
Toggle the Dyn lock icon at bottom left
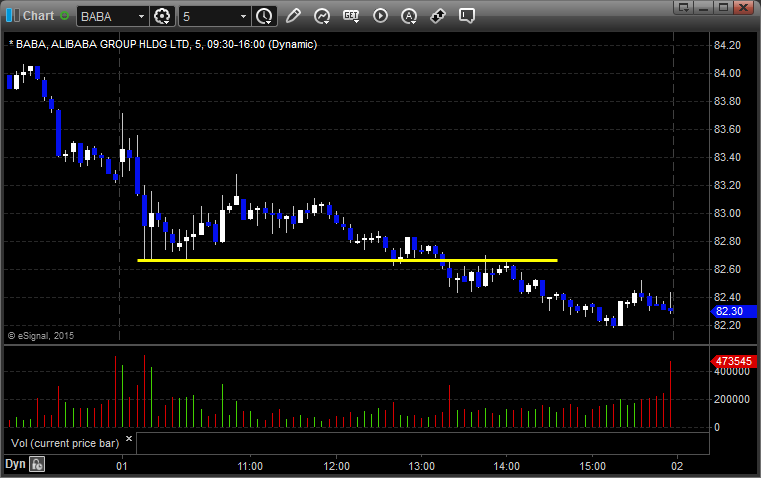pyautogui.click(x=37, y=464)
